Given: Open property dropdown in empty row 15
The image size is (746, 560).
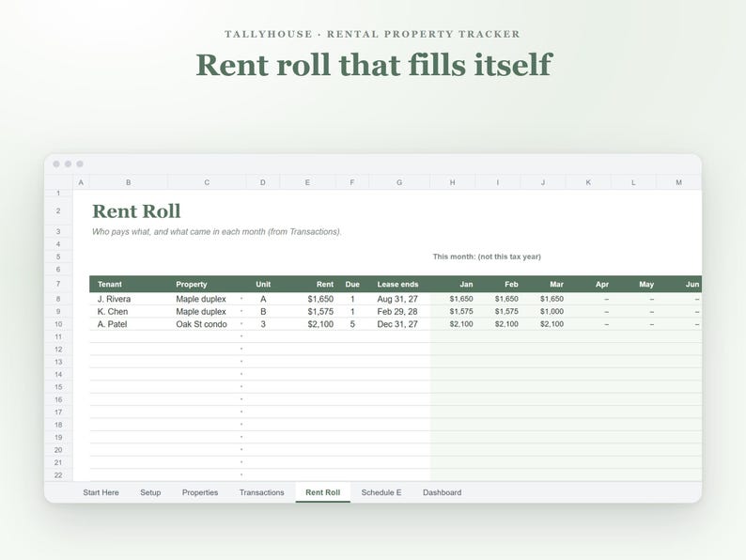Looking at the screenshot, I should click(x=241, y=387).
